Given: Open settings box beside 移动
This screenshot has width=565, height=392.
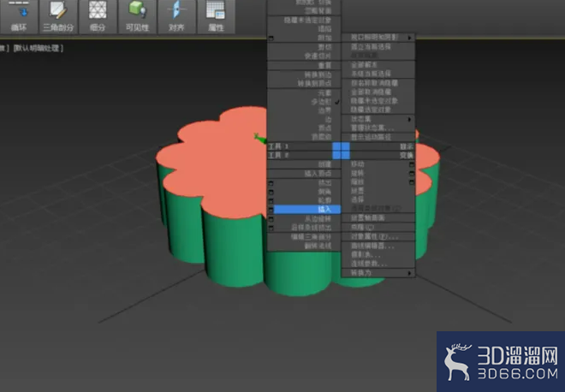Looking at the screenshot, I should [x=412, y=164].
